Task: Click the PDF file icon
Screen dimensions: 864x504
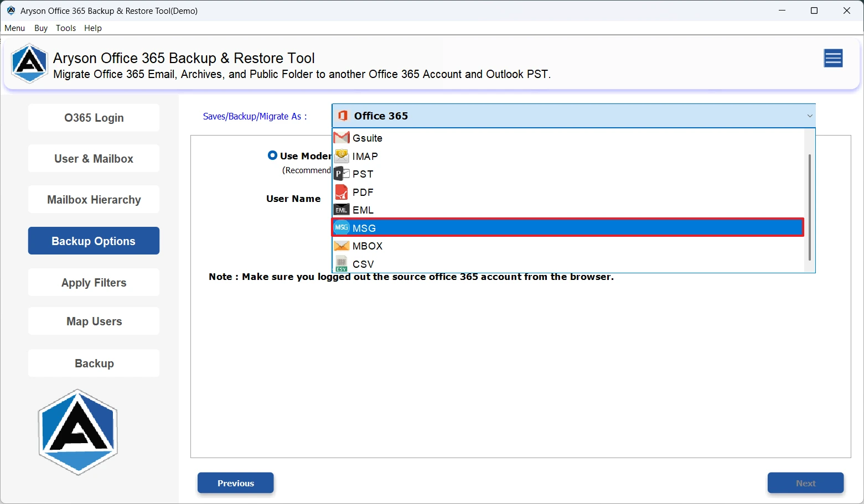Action: point(342,192)
